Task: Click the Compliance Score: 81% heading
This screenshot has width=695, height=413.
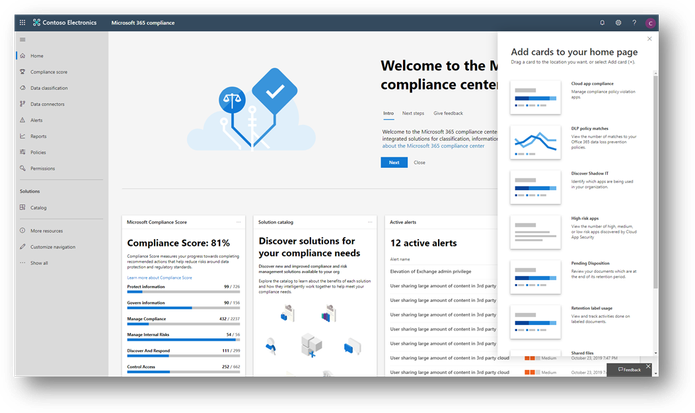Action: click(x=178, y=243)
